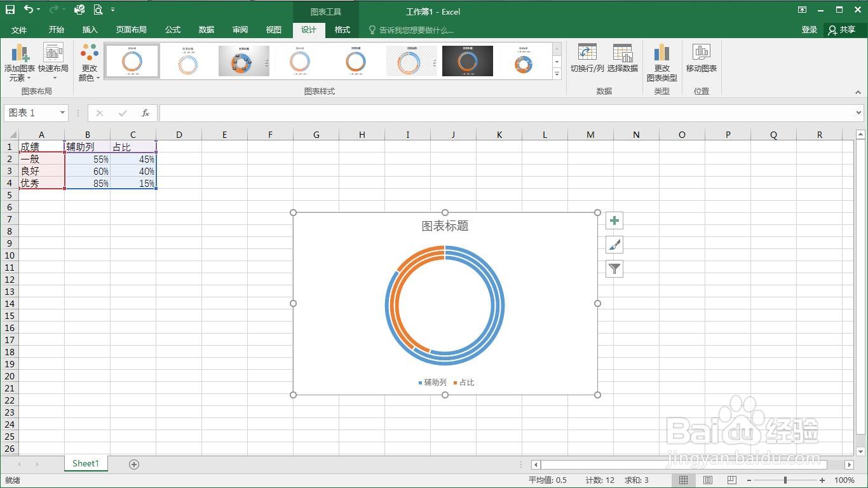Select cell B4 containing 85%
868x488 pixels.
coord(88,183)
